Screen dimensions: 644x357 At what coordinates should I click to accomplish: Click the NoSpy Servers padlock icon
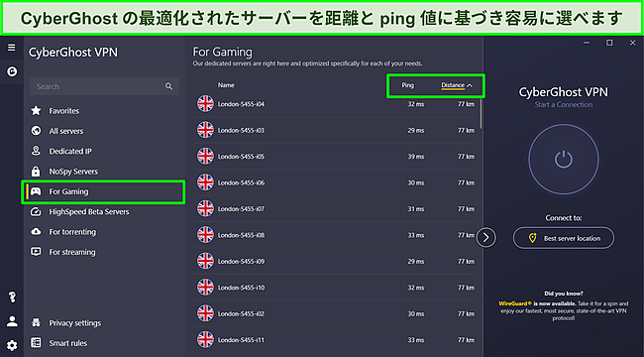tap(36, 172)
